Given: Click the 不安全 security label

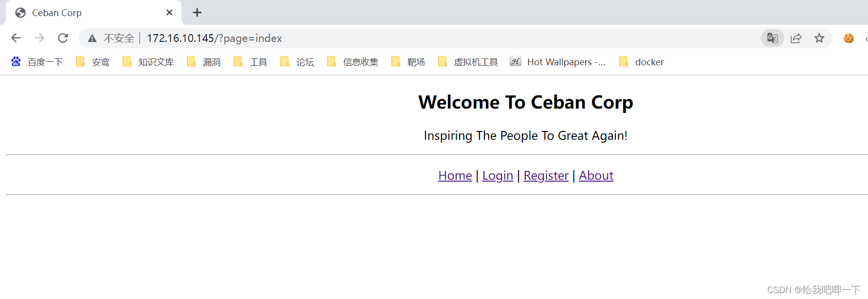Looking at the screenshot, I should click(x=119, y=38).
